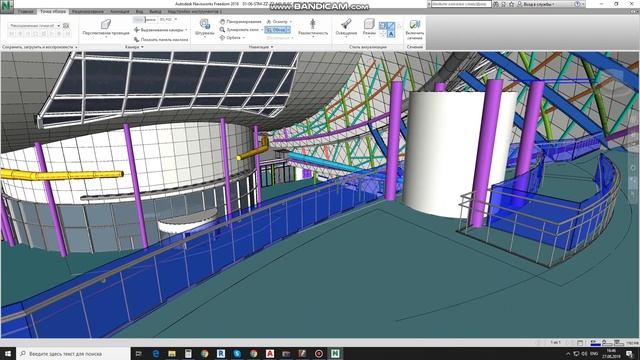Open File Explorer from the taskbar
This screenshot has width=640, height=360.
click(172, 353)
